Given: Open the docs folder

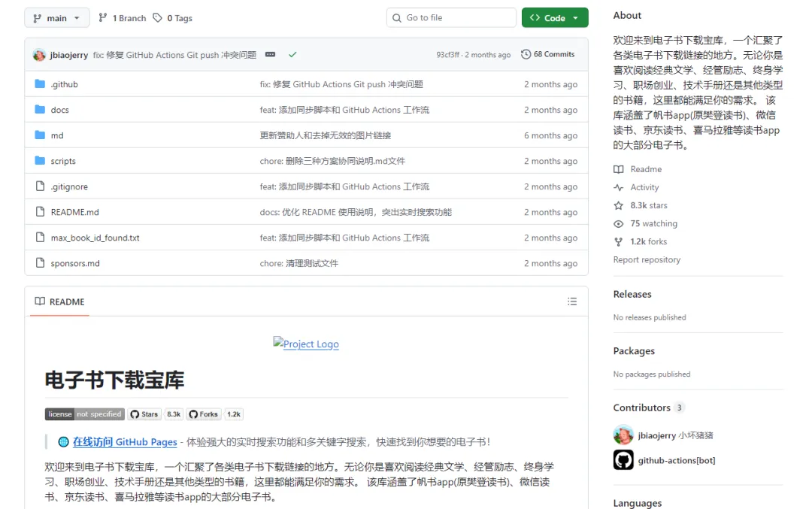Looking at the screenshot, I should click(x=59, y=110).
